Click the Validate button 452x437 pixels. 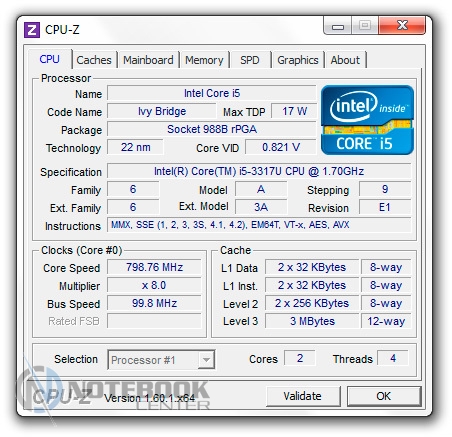point(303,396)
